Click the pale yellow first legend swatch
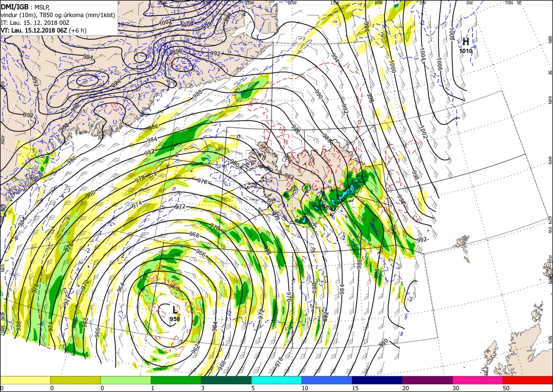The image size is (553, 392). pos(25,380)
